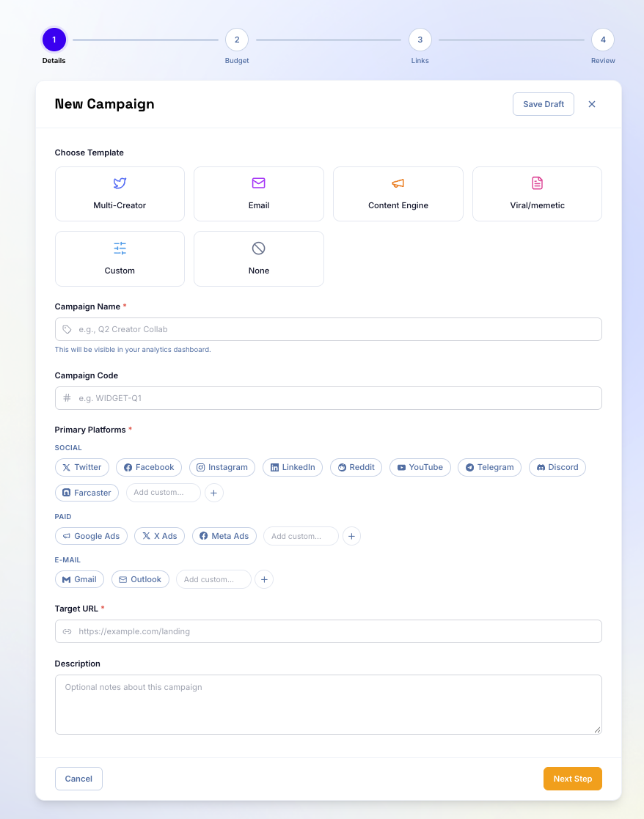This screenshot has width=644, height=819.
Task: Toggle the YouTube platform chip
Action: [x=420, y=467]
